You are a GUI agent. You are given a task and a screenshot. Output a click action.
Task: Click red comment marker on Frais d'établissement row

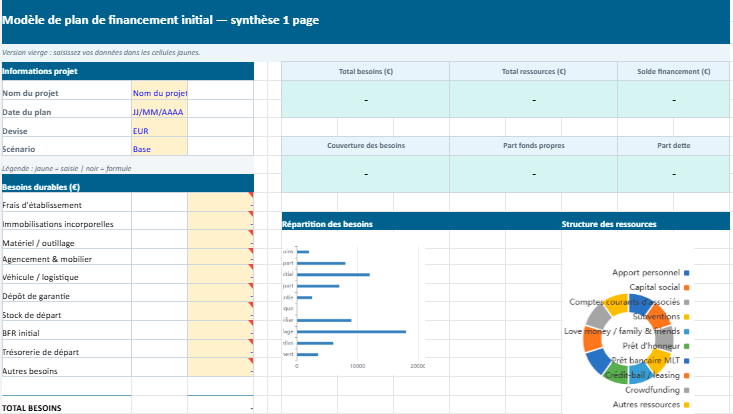(x=252, y=195)
